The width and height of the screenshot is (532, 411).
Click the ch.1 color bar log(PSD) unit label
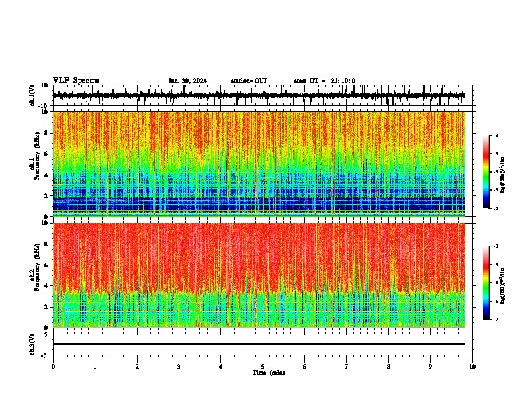[x=502, y=175]
